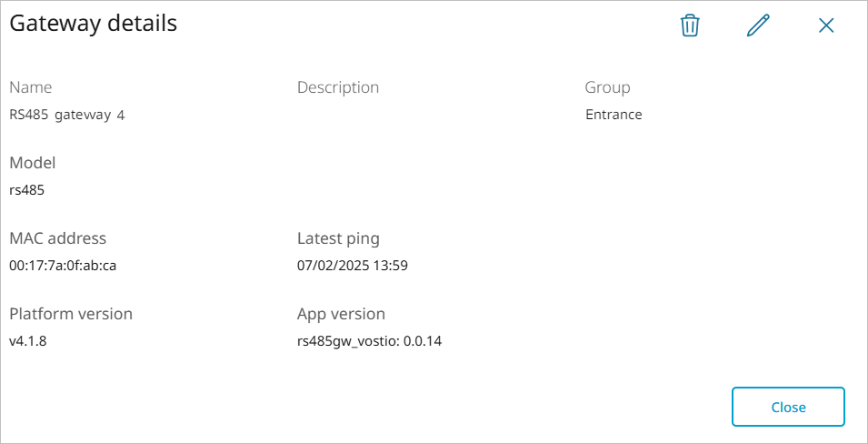This screenshot has height=444, width=868.
Task: Select the MAC address 00:17:7a:0f:ab:ca
Action: pos(63,266)
